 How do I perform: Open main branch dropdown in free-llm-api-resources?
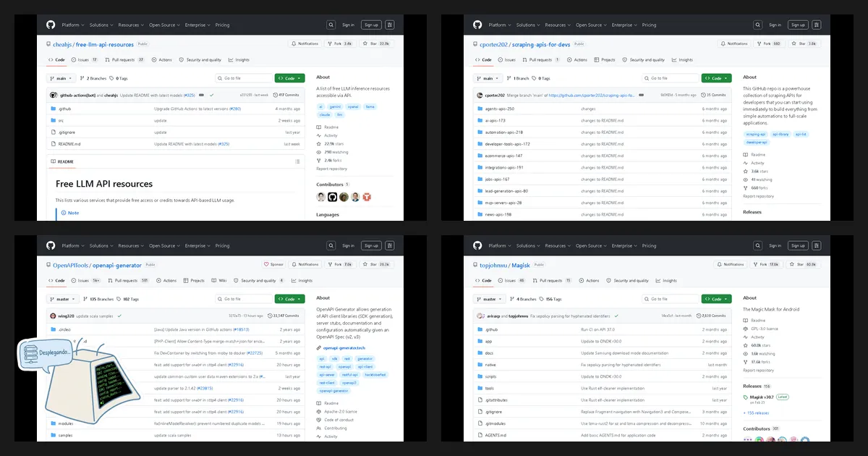[61, 78]
